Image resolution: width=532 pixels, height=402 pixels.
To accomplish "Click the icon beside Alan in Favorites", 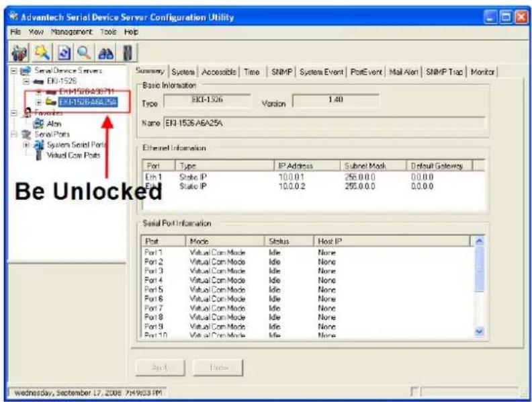I will pyautogui.click(x=38, y=124).
